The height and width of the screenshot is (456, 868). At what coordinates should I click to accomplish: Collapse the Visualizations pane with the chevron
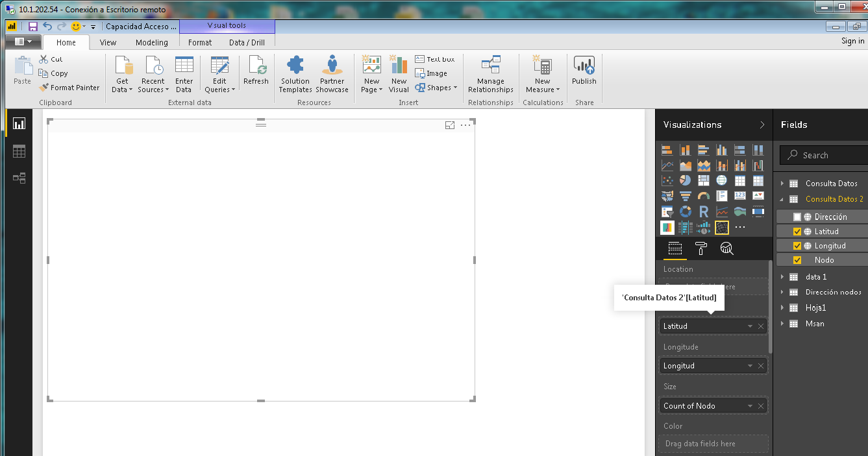(x=762, y=125)
